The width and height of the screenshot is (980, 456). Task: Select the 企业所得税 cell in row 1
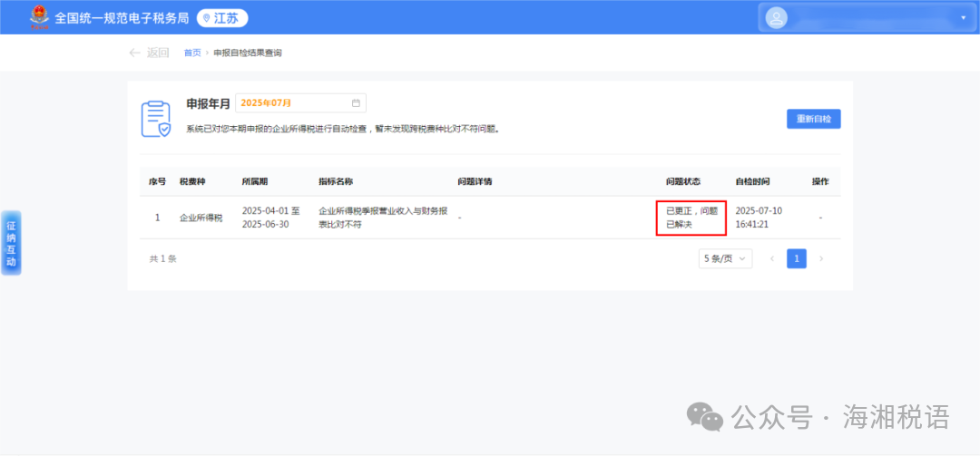201,218
